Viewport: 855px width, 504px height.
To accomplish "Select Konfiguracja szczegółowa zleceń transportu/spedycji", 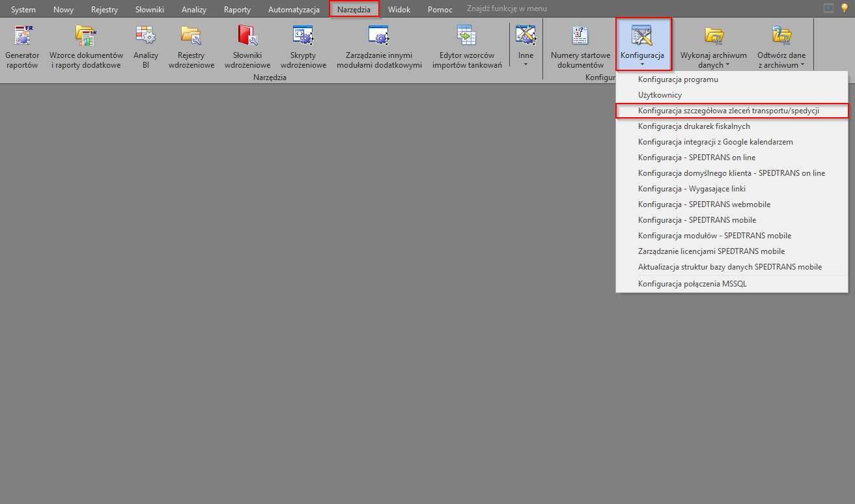I will (x=728, y=111).
